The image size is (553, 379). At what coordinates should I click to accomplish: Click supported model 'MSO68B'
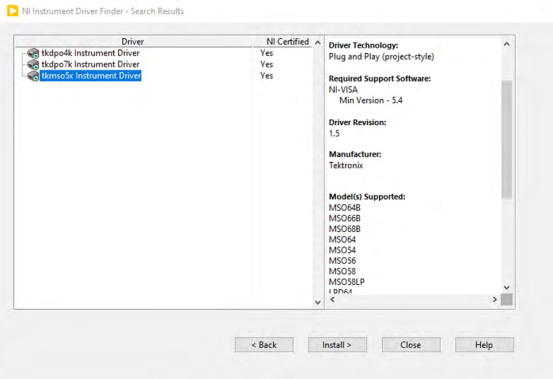point(345,229)
